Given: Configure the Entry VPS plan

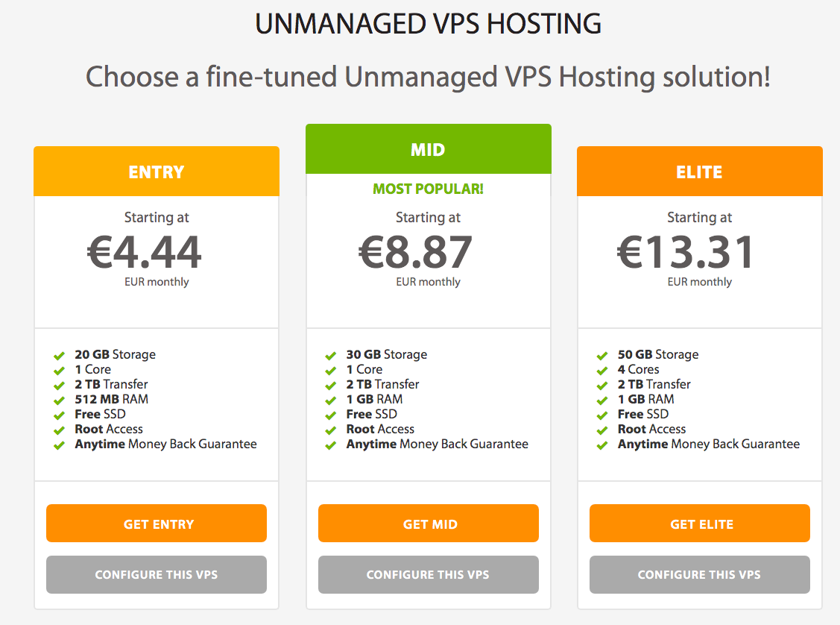Looking at the screenshot, I should click(157, 574).
